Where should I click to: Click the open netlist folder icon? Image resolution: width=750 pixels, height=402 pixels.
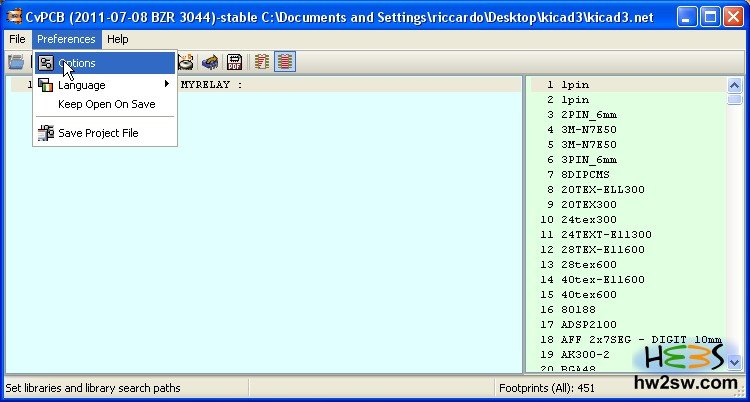click(x=15, y=62)
